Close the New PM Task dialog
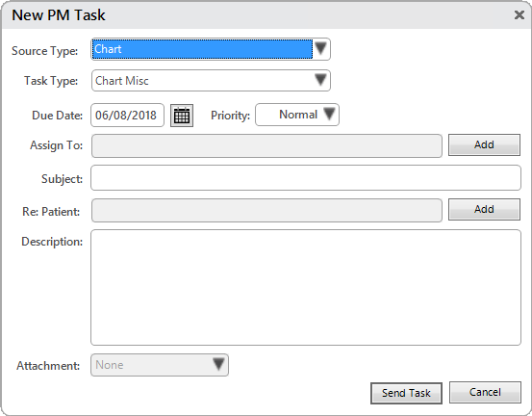 point(519,15)
